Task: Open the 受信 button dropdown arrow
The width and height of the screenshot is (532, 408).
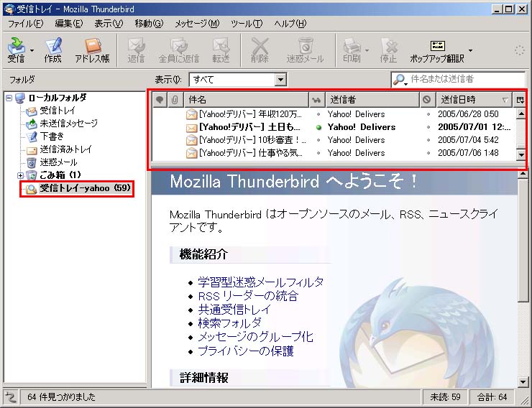Action: [32, 50]
